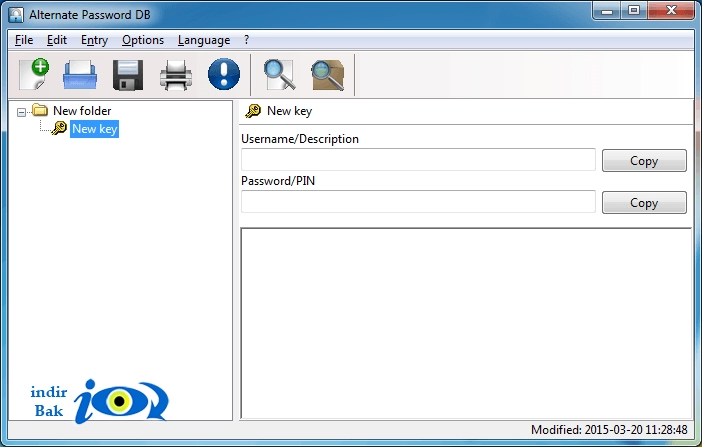The height and width of the screenshot is (447, 702).
Task: Focus the Password/PIN input field
Action: point(418,202)
